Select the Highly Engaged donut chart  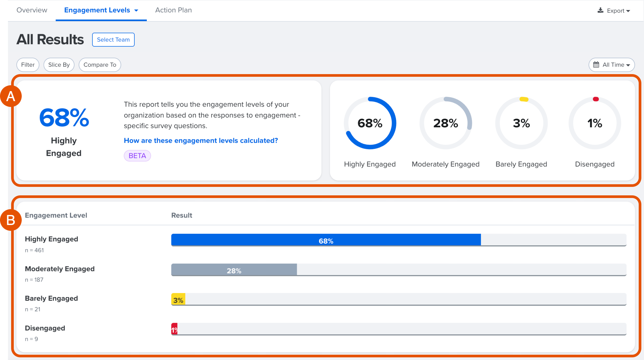pyautogui.click(x=370, y=123)
